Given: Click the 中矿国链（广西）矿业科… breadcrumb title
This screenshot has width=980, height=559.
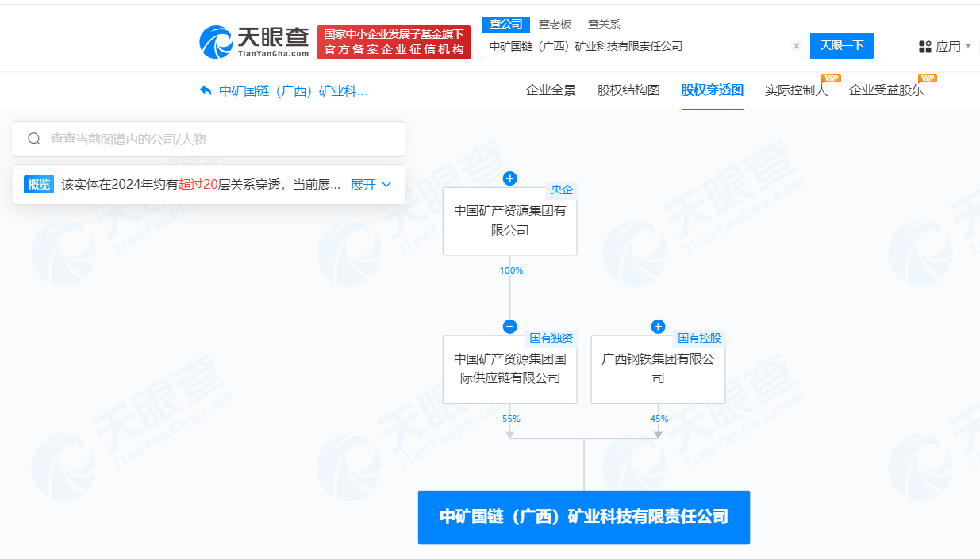Looking at the screenshot, I should point(293,90).
